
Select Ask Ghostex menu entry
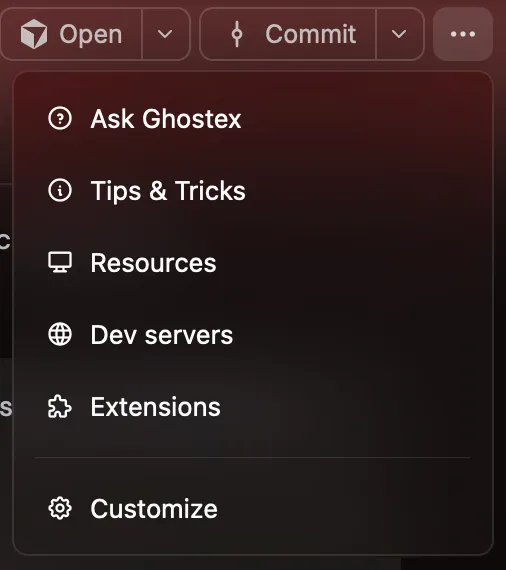tap(253, 119)
